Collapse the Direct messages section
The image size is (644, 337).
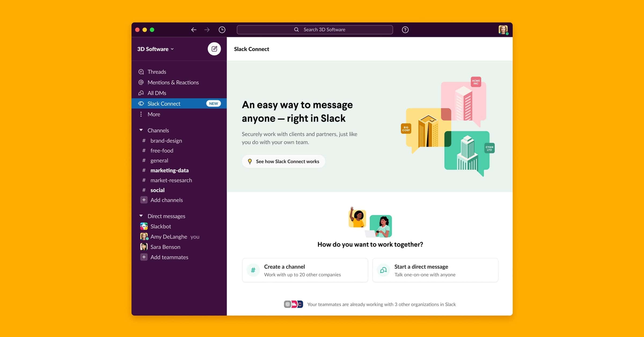click(x=141, y=215)
